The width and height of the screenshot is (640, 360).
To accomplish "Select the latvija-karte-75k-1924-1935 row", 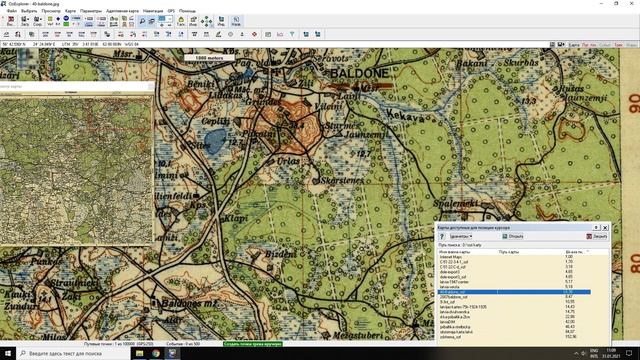I will [x=514, y=307].
